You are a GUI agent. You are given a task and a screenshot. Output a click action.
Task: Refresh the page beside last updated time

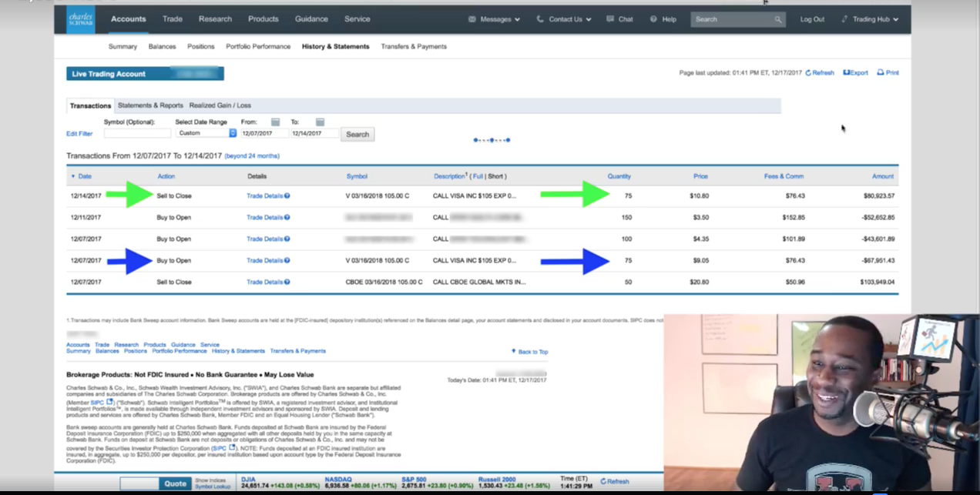point(820,72)
